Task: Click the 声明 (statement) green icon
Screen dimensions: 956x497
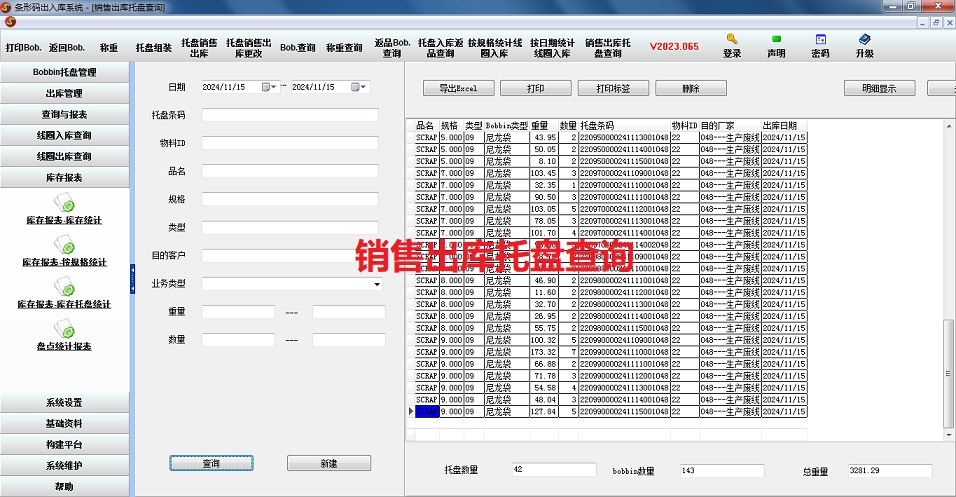Action: tap(776, 40)
